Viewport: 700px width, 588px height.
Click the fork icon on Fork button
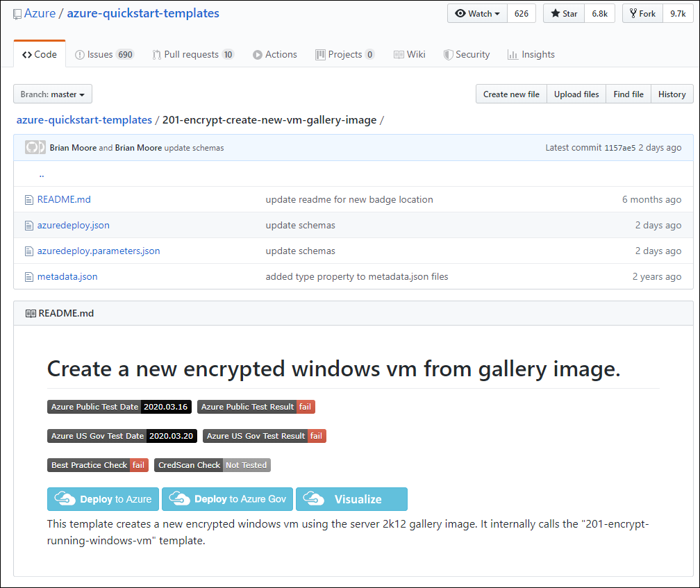coord(633,13)
